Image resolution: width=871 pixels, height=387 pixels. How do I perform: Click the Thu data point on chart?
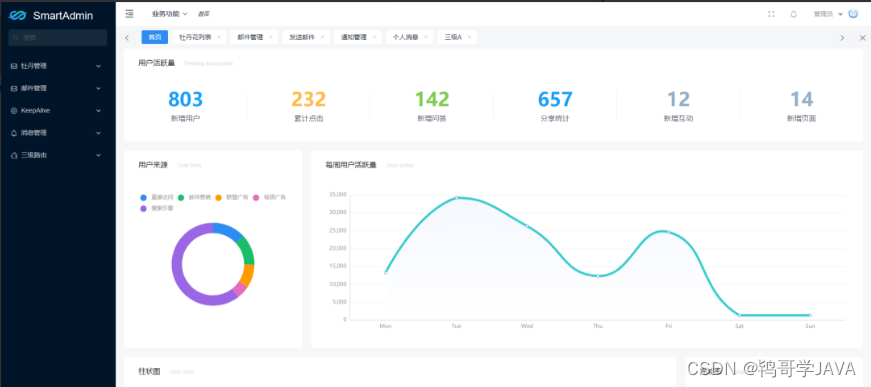[598, 276]
